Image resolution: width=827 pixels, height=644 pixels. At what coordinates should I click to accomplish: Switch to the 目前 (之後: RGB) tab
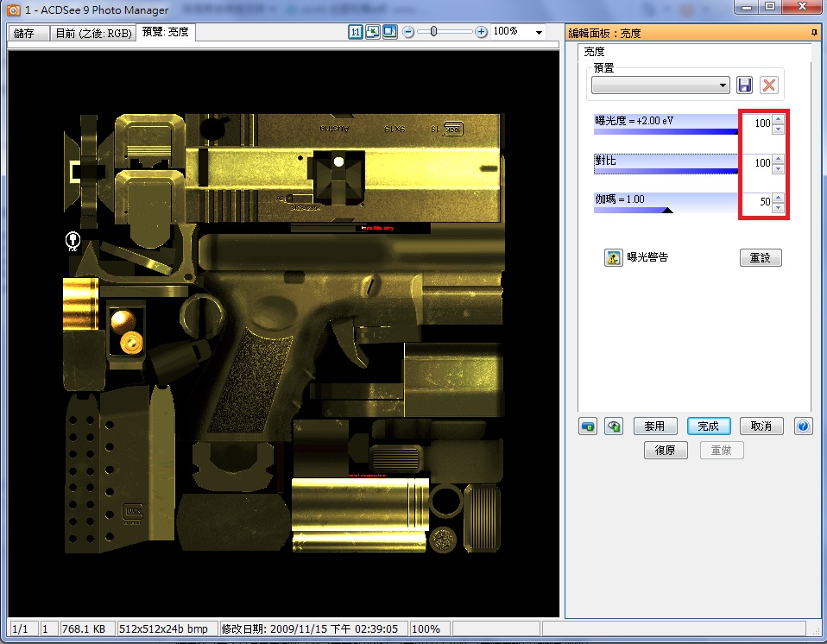coord(93,33)
